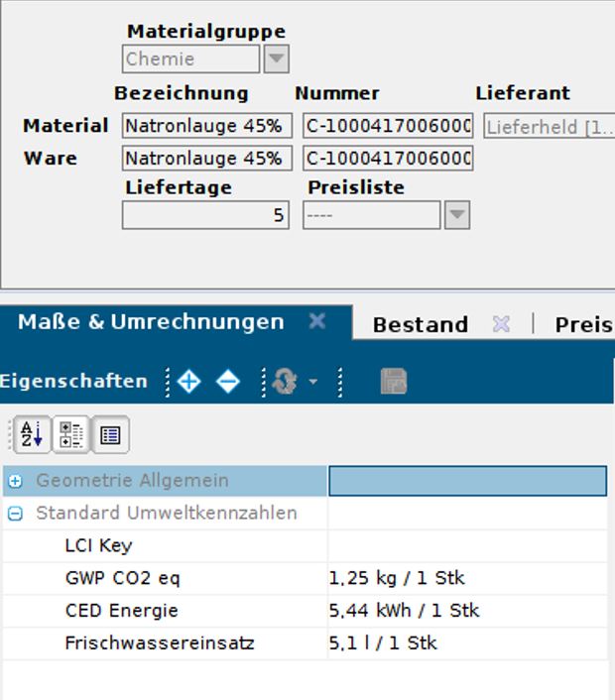Close the Maße & Umrechnungen tab

point(316,321)
